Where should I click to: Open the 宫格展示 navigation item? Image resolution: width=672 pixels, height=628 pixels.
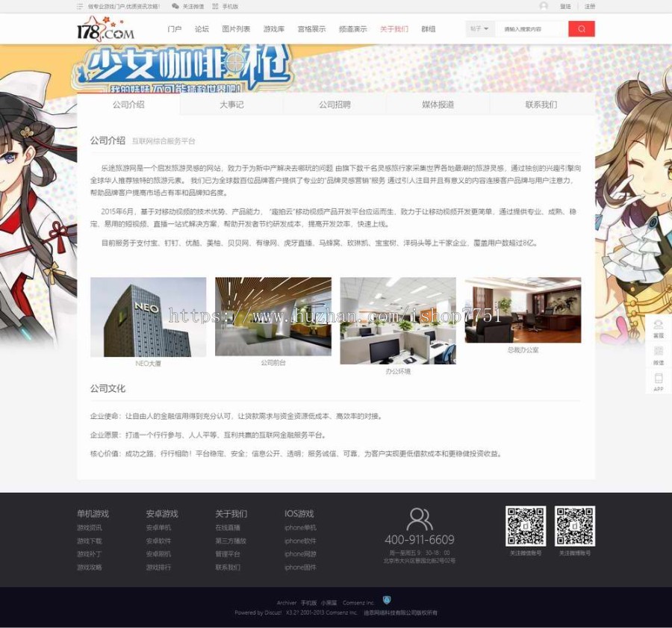[311, 29]
